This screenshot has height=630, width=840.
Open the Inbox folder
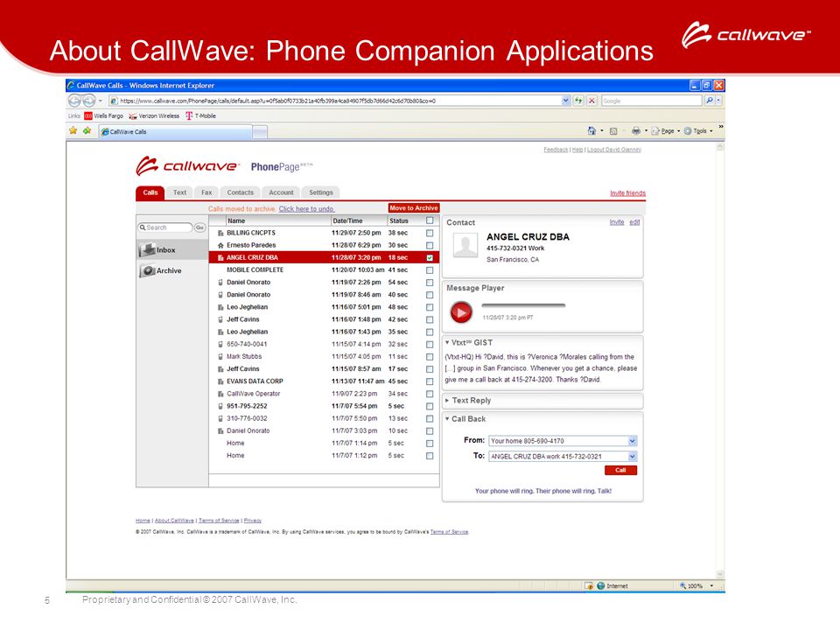coord(172,249)
